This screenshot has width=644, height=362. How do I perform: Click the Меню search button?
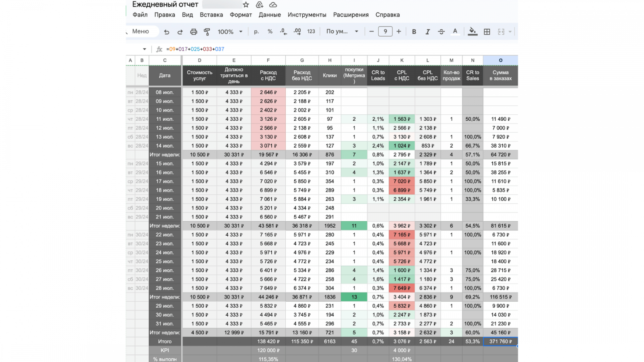coord(140,31)
